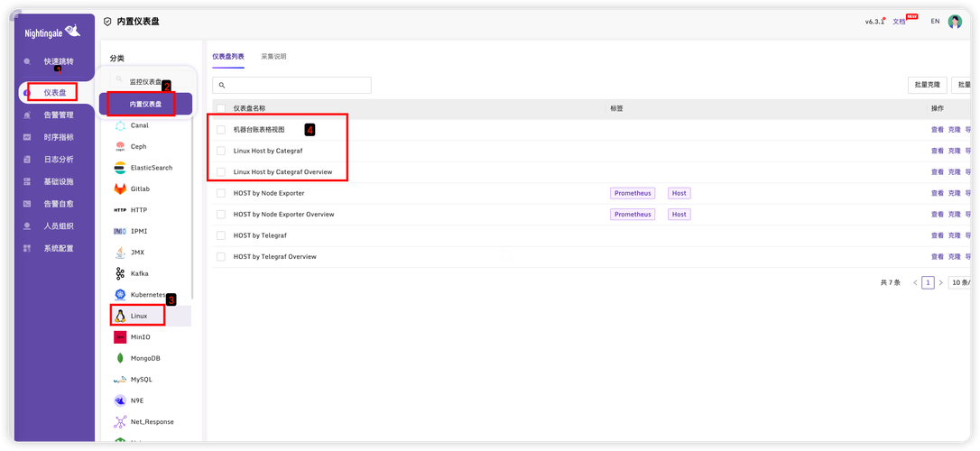Open the 告警自愈 self-healing menu
Screen dimensions: 980x451
click(58, 204)
